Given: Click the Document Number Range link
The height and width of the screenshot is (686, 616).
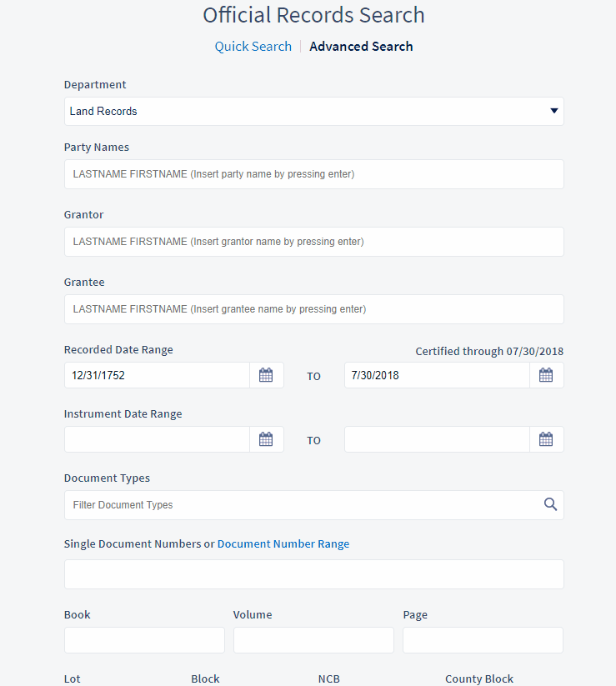Looking at the screenshot, I should point(283,543).
